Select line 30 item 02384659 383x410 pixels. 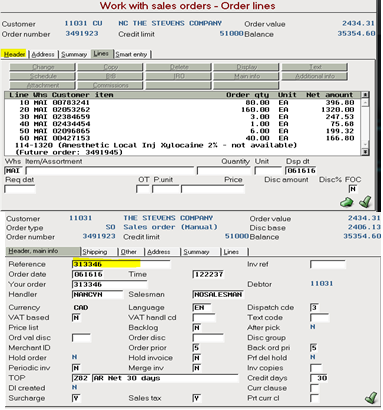click(x=183, y=117)
